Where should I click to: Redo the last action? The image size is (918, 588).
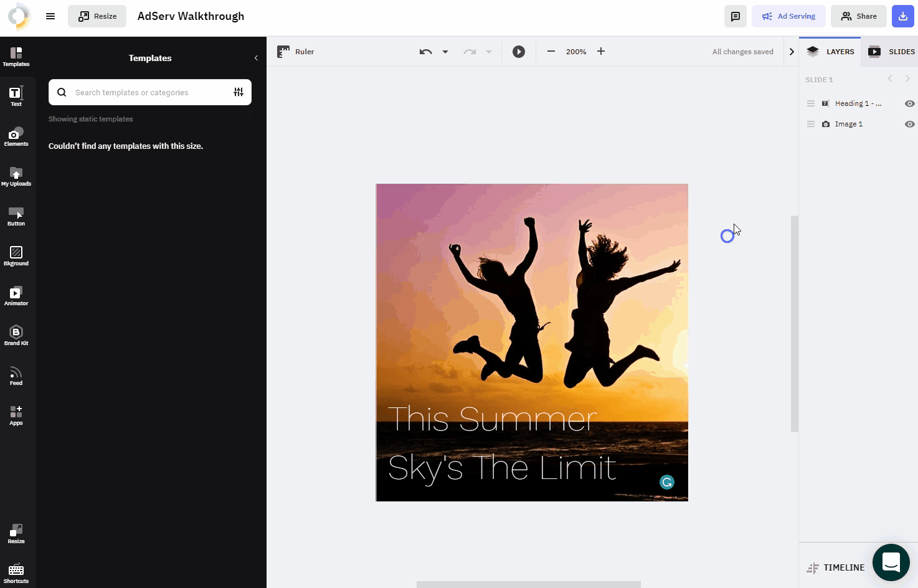(470, 52)
